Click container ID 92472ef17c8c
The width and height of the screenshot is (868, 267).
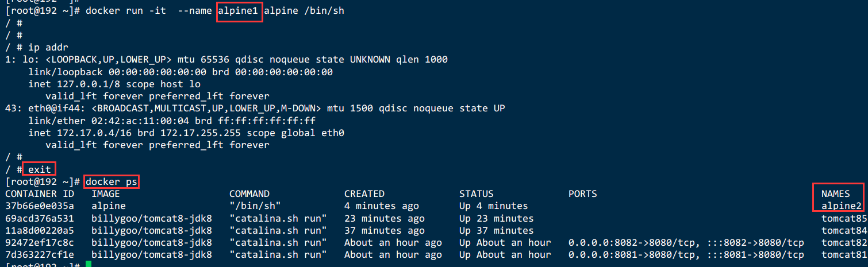40,243
